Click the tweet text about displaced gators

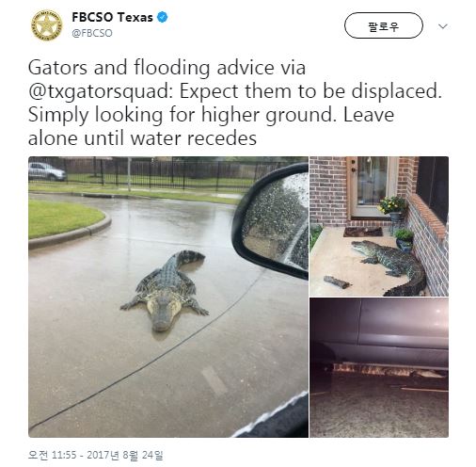click(235, 103)
